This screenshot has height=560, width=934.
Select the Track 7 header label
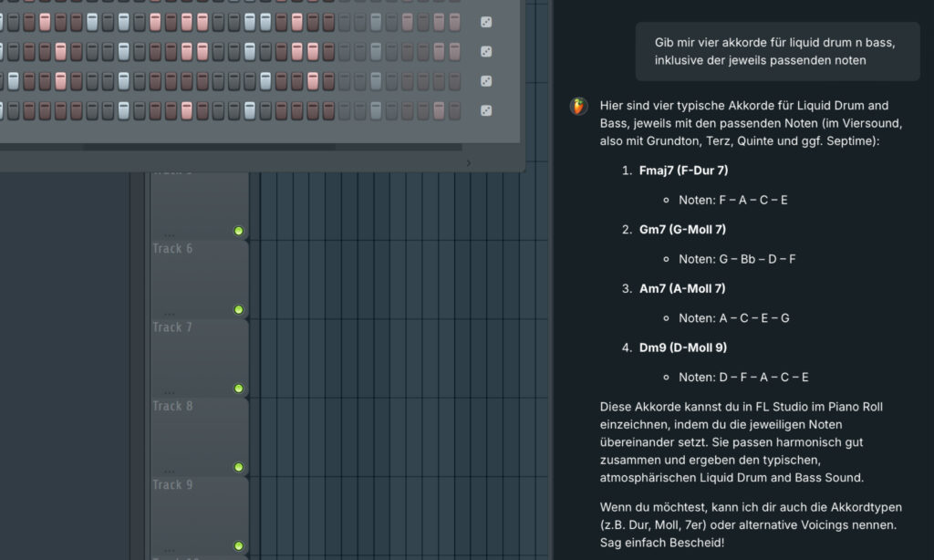[172, 327]
